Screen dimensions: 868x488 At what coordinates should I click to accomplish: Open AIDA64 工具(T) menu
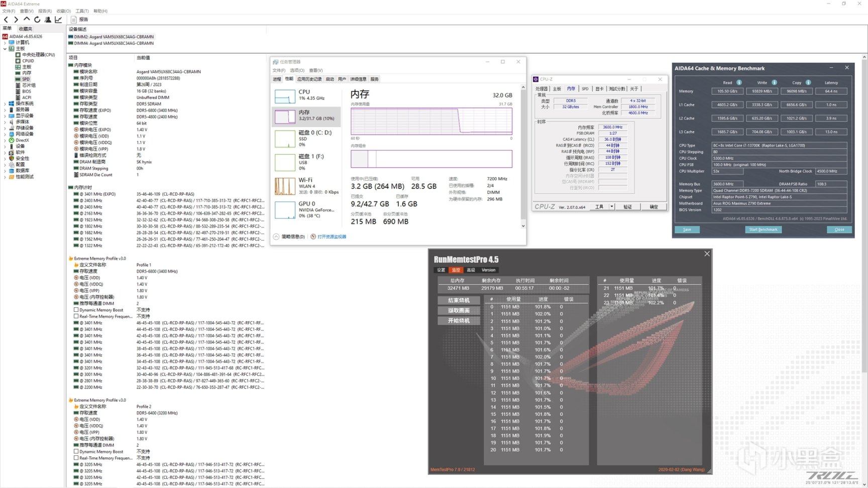[82, 11]
